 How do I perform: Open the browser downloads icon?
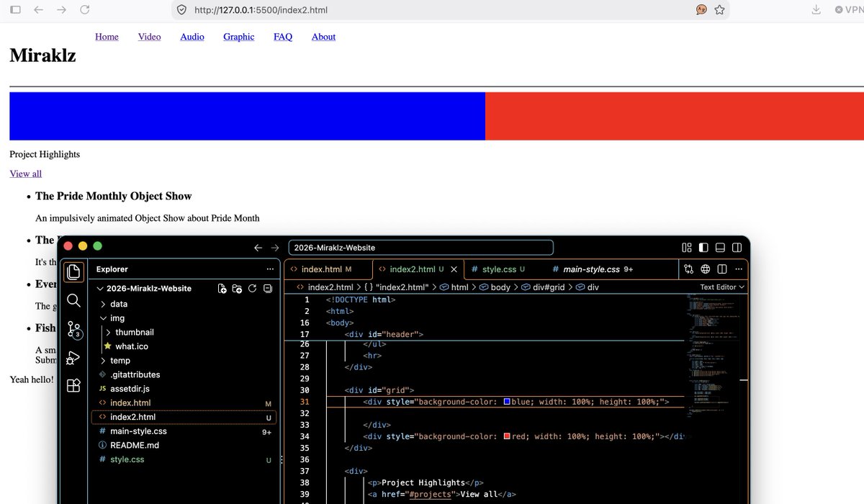click(816, 9)
